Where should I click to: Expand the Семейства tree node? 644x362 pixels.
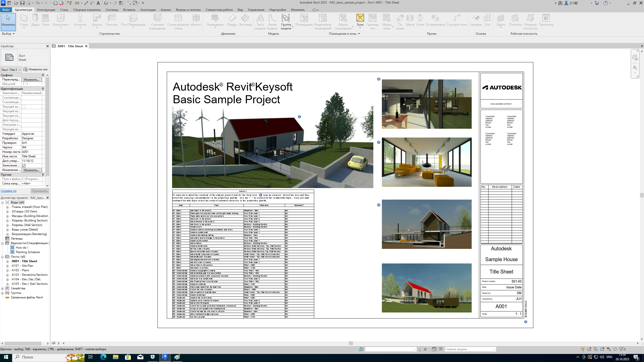click(2, 289)
